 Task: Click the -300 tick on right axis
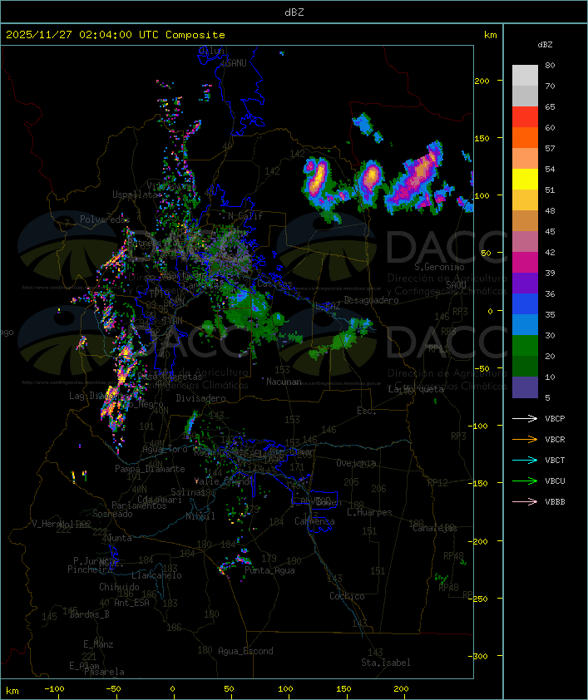[480, 656]
